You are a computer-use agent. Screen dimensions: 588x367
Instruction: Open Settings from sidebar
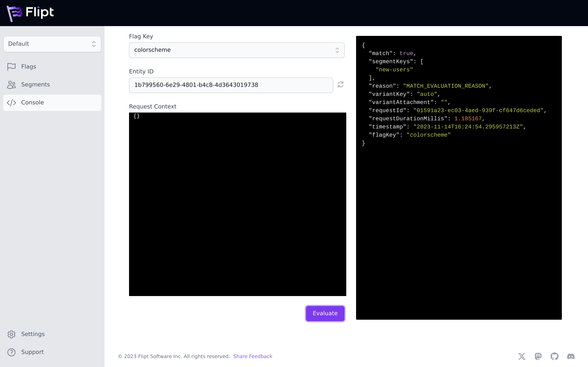pyautogui.click(x=33, y=334)
